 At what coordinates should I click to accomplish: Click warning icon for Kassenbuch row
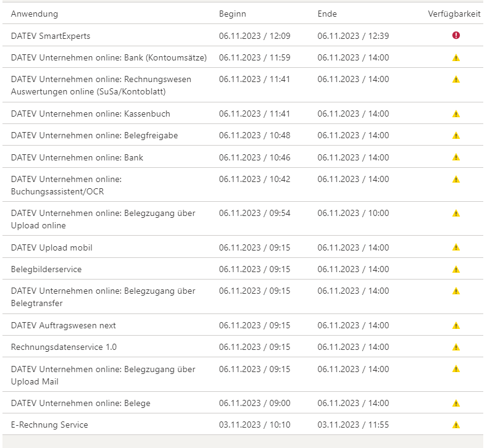pos(456,114)
